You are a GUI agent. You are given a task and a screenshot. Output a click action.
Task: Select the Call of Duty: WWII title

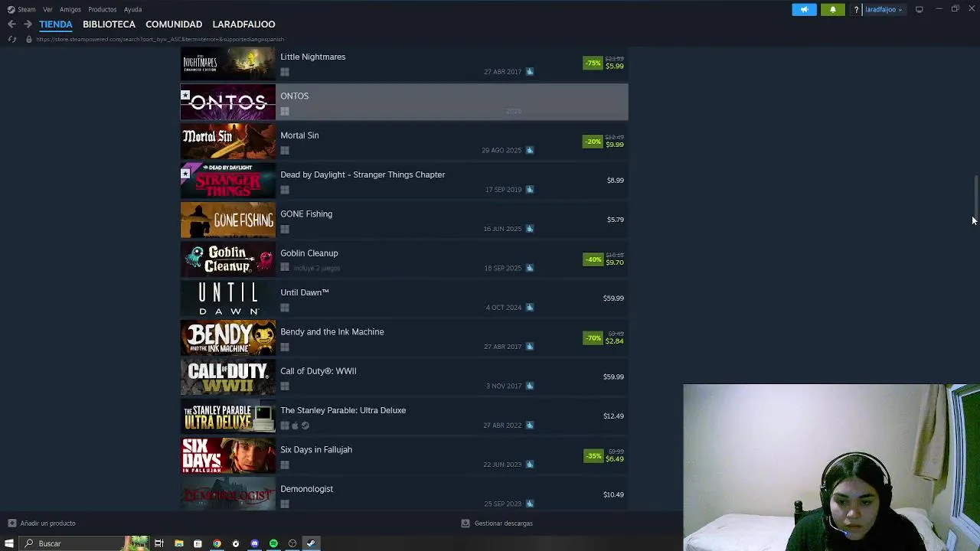click(x=318, y=371)
